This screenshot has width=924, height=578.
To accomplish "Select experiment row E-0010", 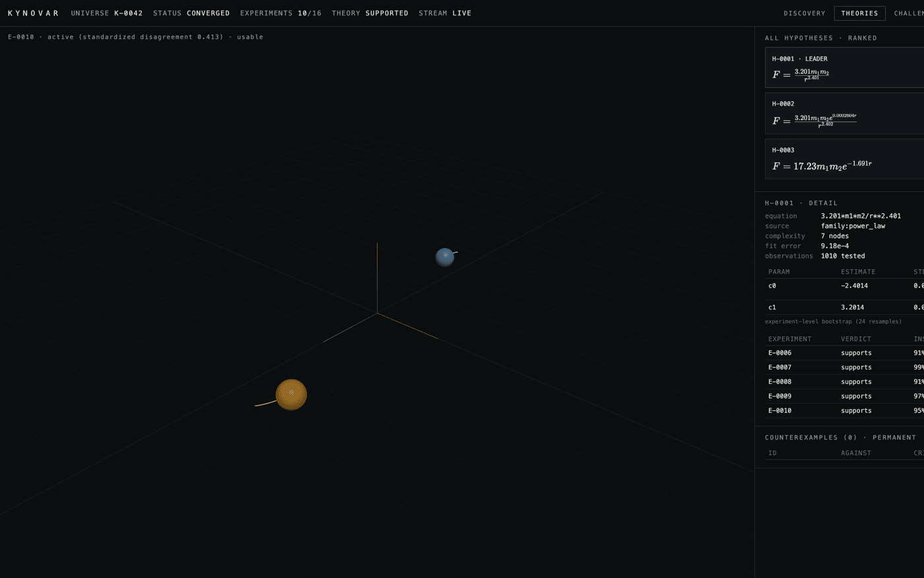I will click(844, 411).
